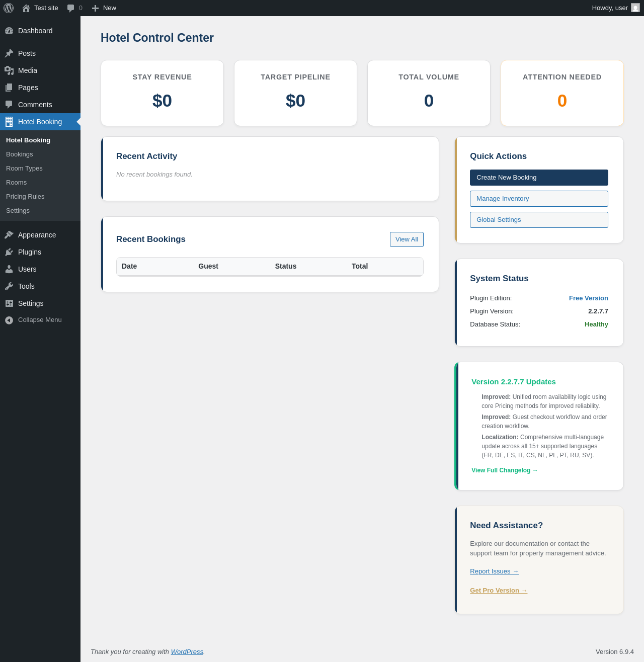Click Hotel Control Center heading

pyautogui.click(x=157, y=38)
